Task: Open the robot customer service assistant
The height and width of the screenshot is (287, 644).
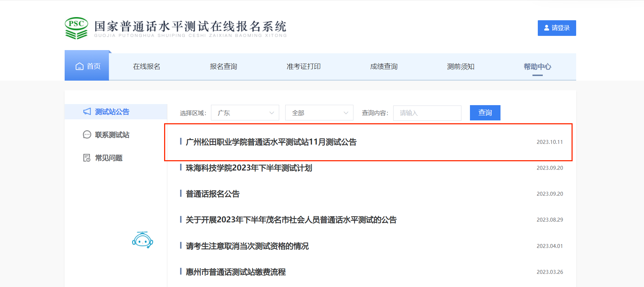Action: point(142,240)
